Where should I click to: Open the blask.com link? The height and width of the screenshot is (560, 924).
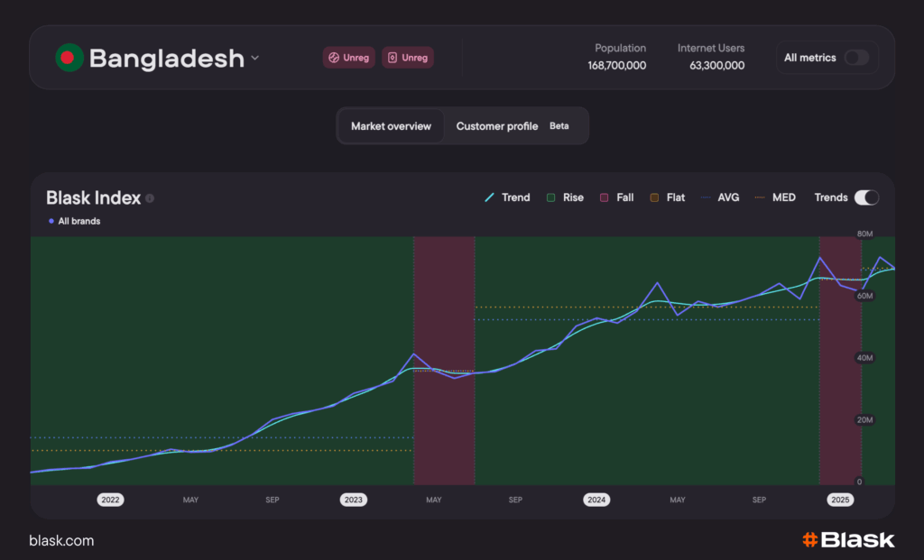61,540
